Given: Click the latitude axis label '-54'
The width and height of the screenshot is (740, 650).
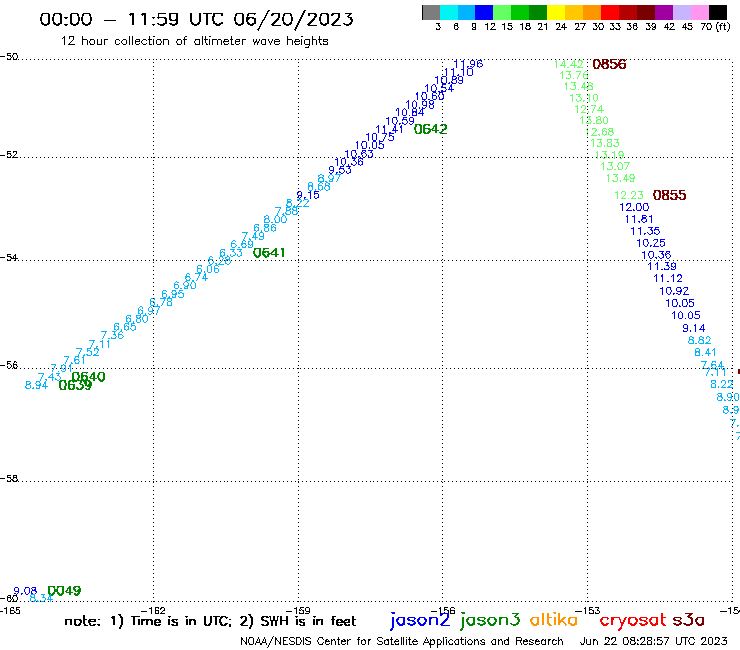Looking at the screenshot, I should click(x=9, y=258).
